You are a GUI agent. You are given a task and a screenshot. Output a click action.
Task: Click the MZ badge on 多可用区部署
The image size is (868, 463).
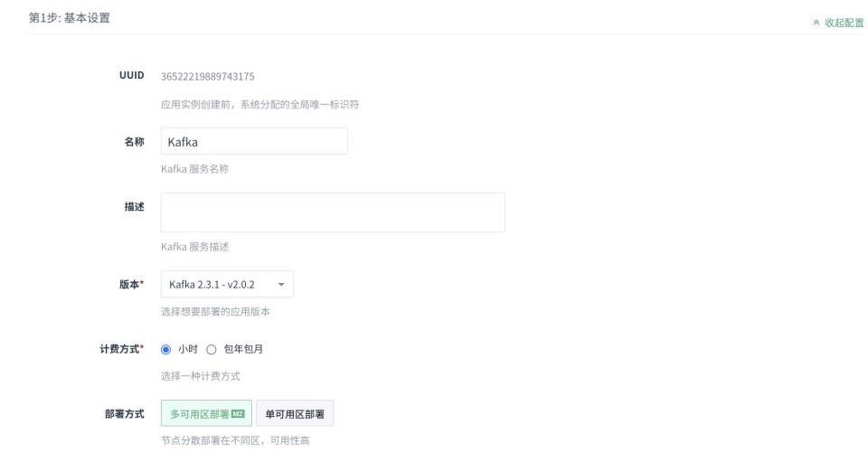pos(238,414)
